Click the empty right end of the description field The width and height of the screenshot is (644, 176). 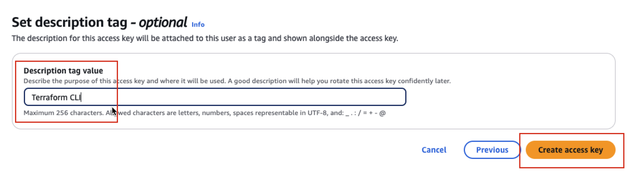[369, 97]
